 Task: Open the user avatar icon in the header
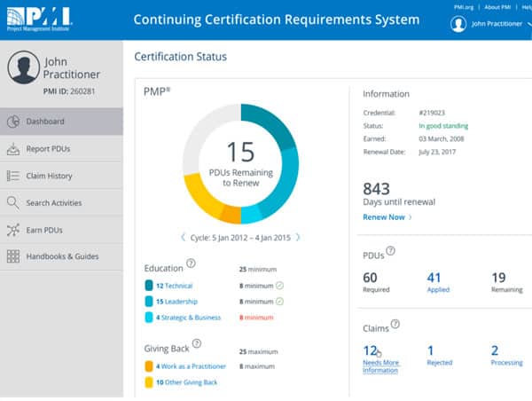[x=458, y=24]
